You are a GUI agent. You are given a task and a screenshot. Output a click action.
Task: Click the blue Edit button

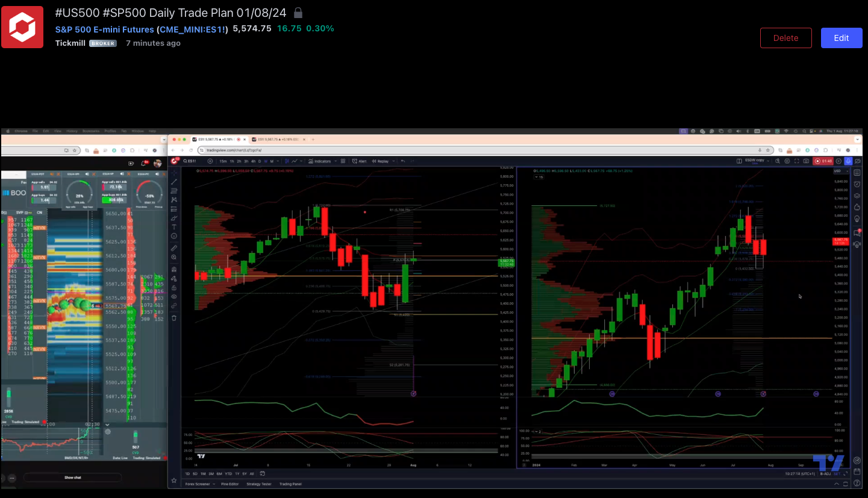pyautogui.click(x=841, y=38)
